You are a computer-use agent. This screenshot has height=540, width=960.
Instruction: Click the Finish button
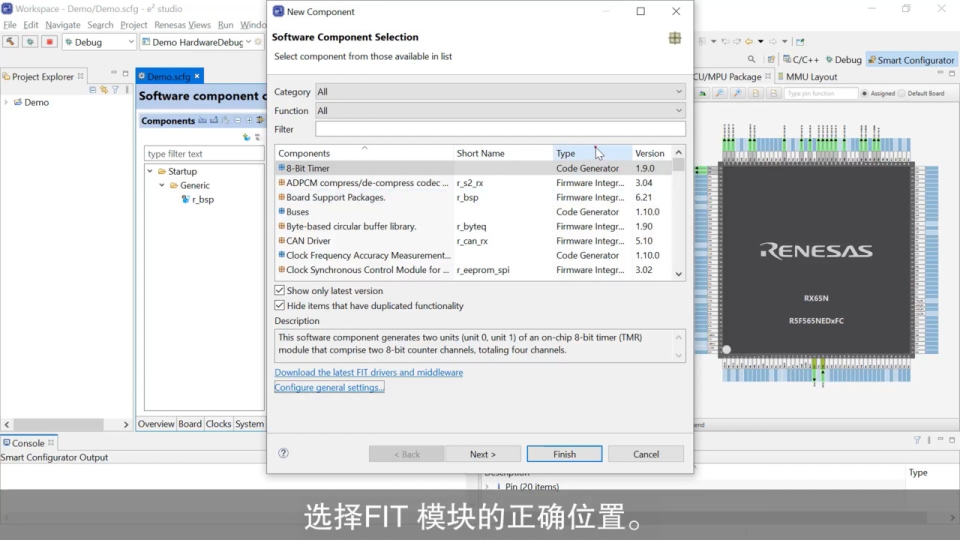(x=564, y=454)
